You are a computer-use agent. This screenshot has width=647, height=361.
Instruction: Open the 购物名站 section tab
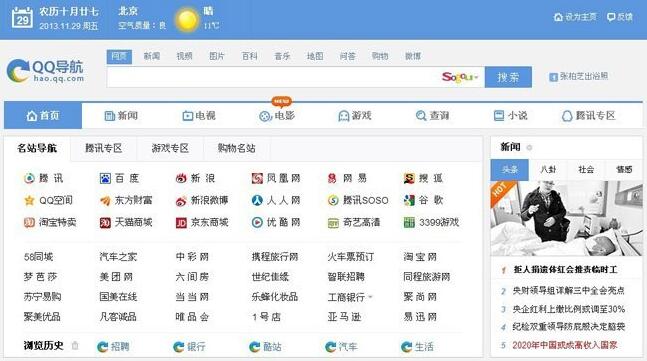click(236, 148)
